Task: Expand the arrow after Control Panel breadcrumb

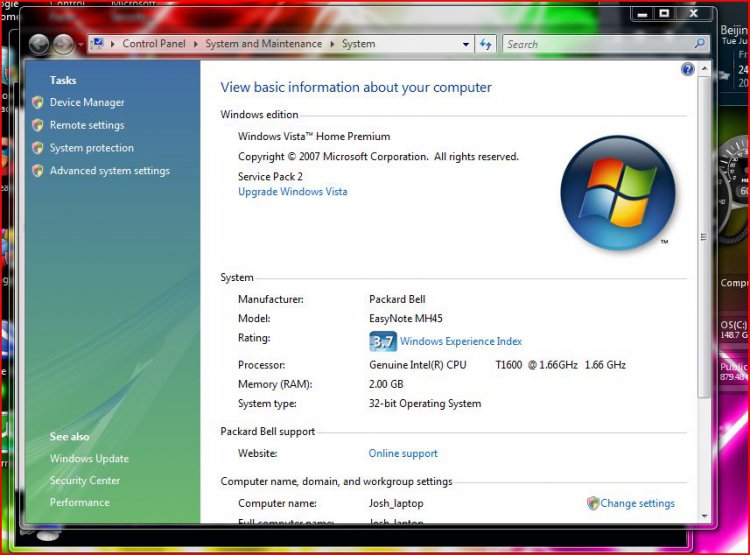Action: tap(195, 44)
